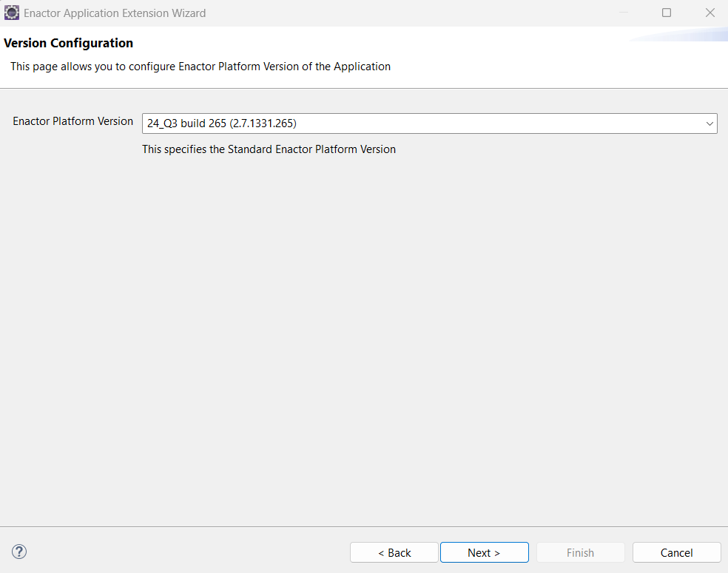Click the wizard title bar text
The image size is (728, 573).
[114, 13]
